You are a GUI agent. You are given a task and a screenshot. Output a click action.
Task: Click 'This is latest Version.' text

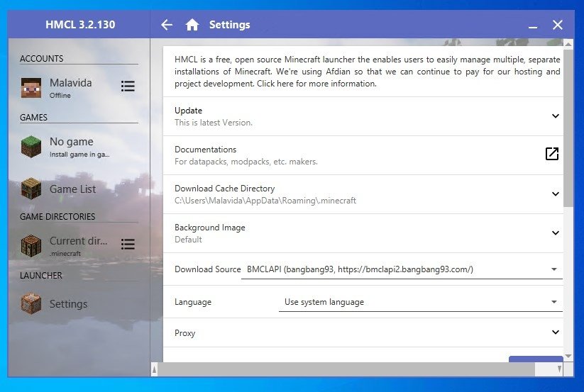click(x=214, y=123)
